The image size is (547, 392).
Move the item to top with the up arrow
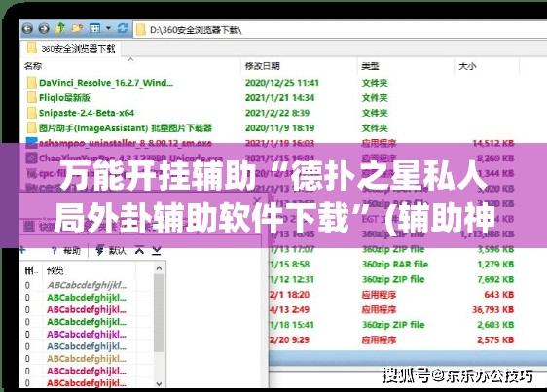[139, 250]
